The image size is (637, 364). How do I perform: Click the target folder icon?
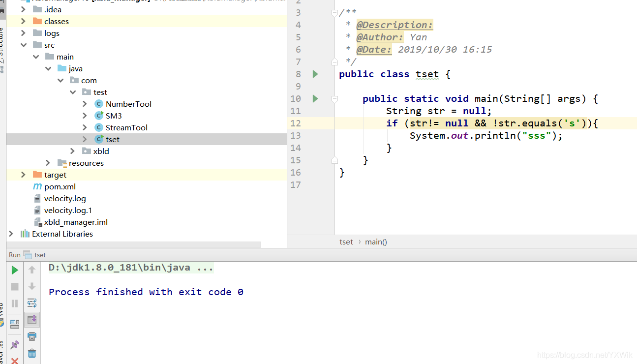pyautogui.click(x=37, y=175)
